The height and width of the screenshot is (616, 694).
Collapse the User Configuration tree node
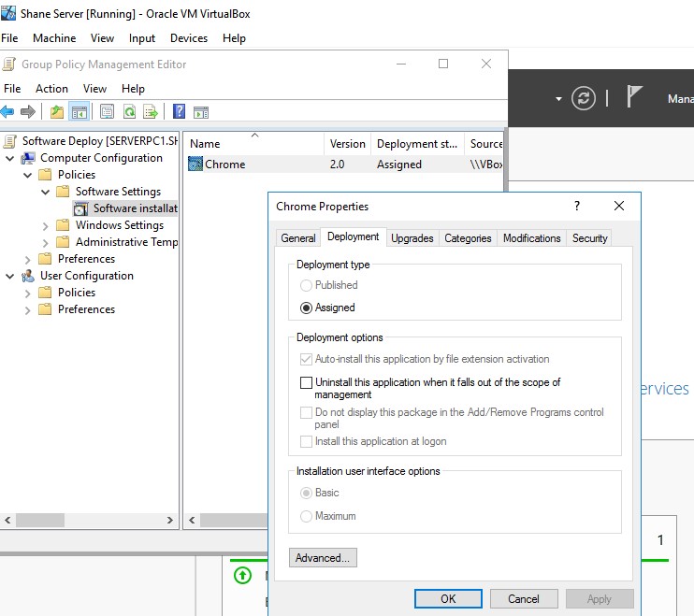coord(9,276)
